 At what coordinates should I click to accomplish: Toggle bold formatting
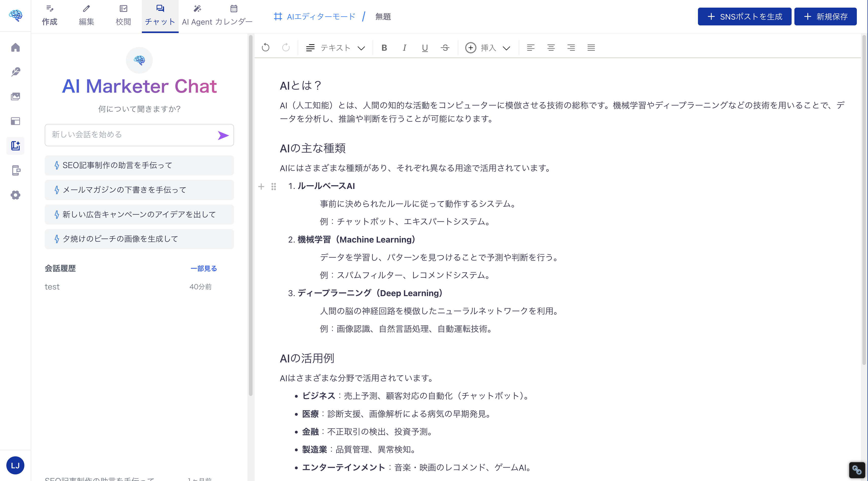tap(384, 47)
